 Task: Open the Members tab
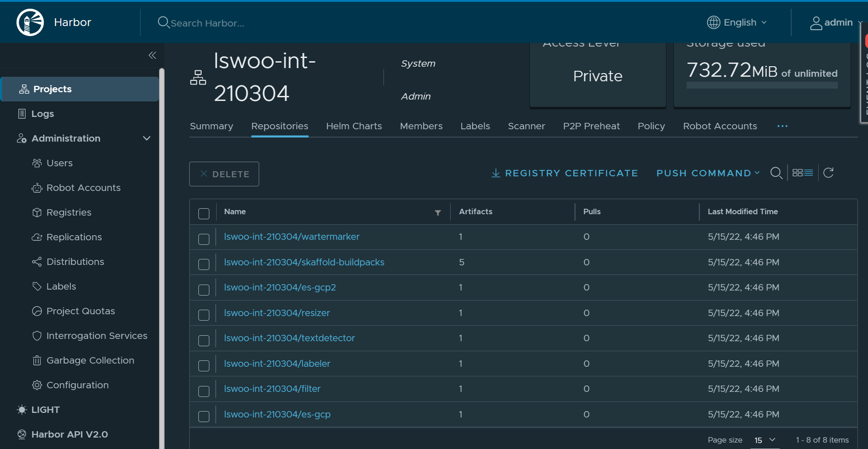click(x=421, y=126)
